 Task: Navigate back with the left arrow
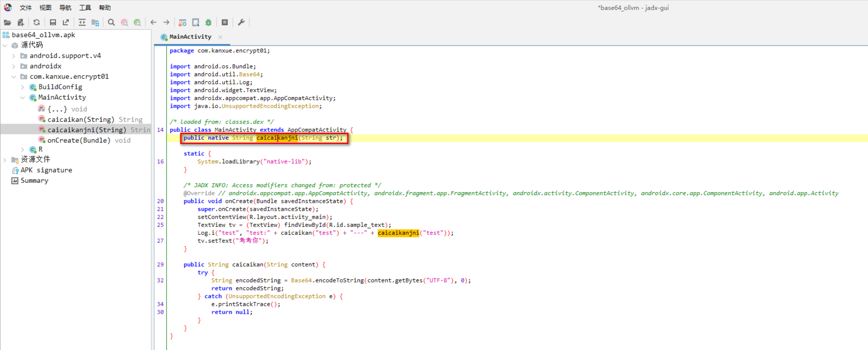(153, 22)
